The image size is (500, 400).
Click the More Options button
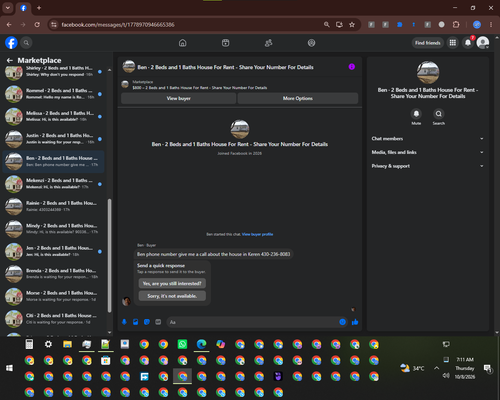[x=298, y=98]
